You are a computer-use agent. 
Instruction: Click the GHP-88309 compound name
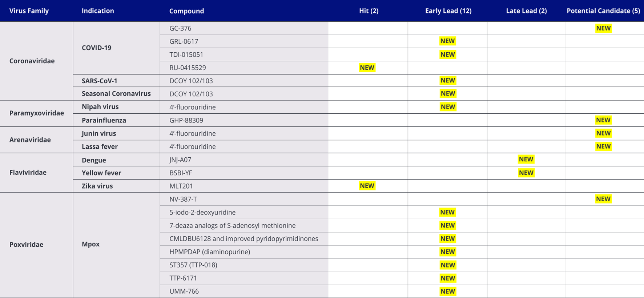coord(186,120)
